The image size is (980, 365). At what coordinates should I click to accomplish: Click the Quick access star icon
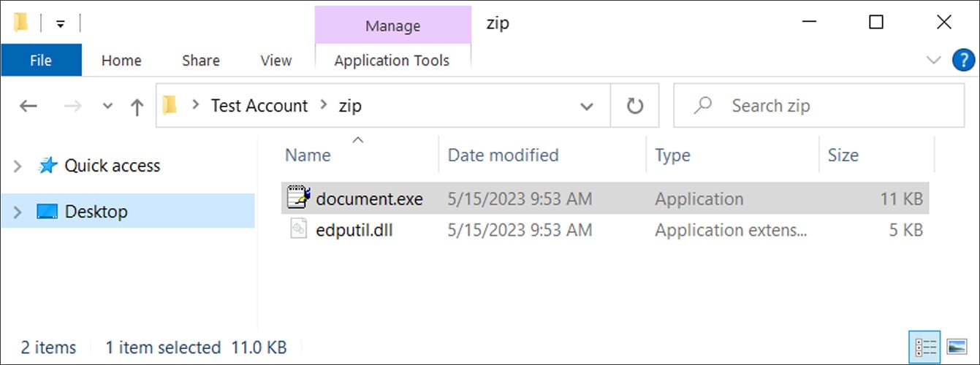pyautogui.click(x=48, y=166)
